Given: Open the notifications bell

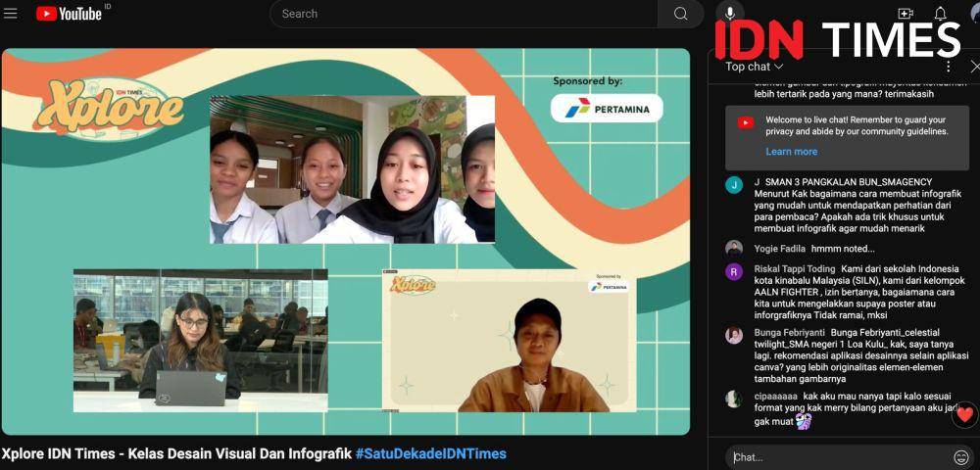Looking at the screenshot, I should point(940,14).
